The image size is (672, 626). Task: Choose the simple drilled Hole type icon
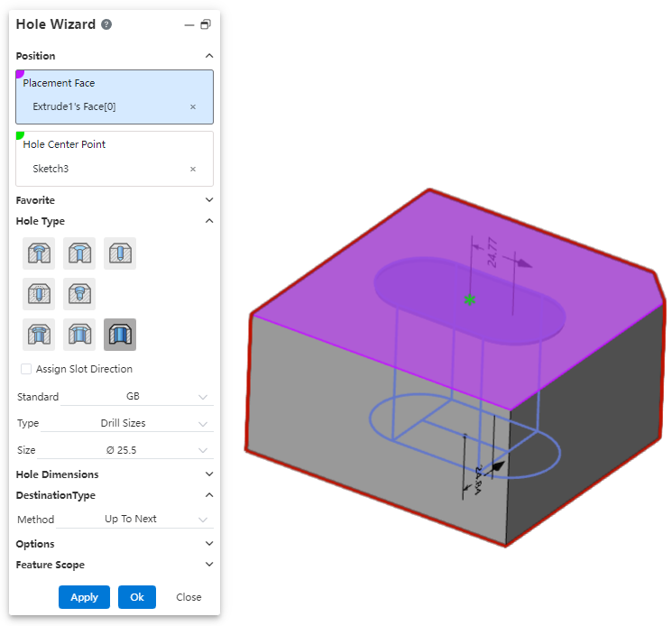coord(120,253)
